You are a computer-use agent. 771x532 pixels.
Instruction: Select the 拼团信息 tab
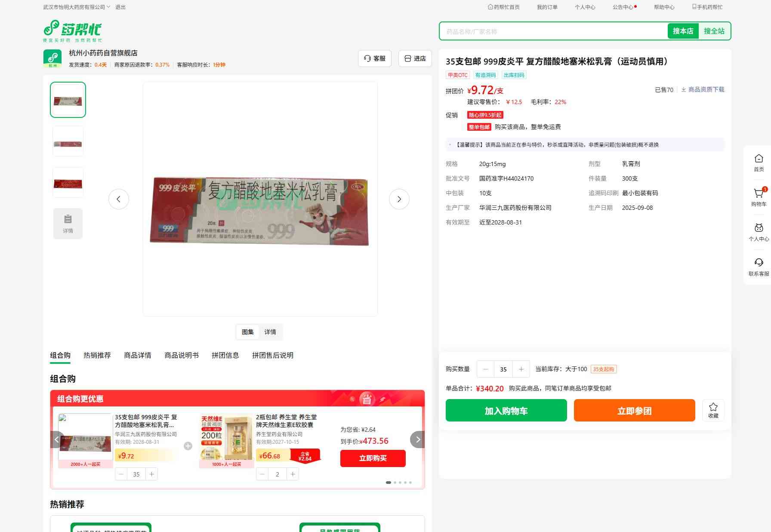pos(225,355)
